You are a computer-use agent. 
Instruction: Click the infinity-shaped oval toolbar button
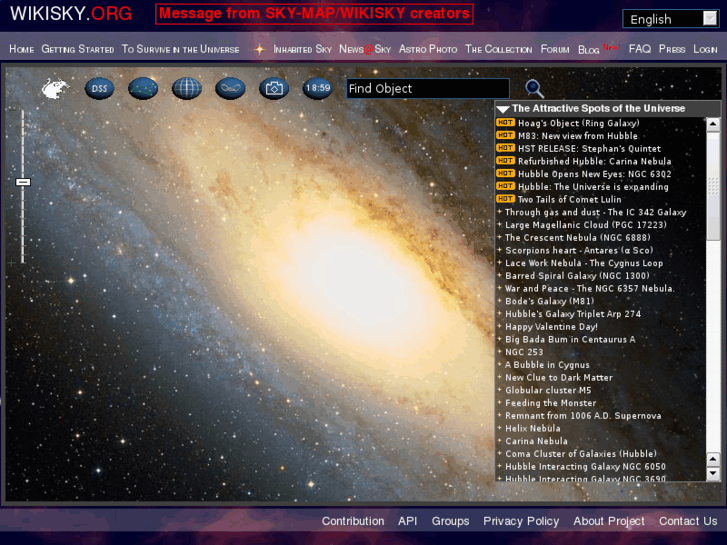(230, 88)
